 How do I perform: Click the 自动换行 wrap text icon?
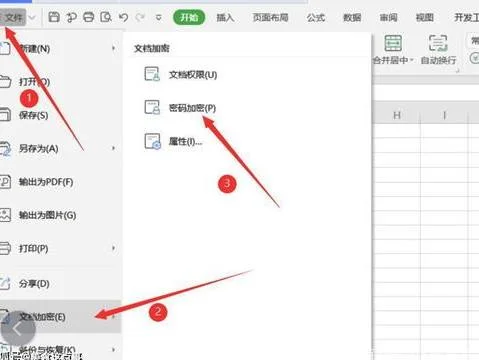click(x=438, y=43)
